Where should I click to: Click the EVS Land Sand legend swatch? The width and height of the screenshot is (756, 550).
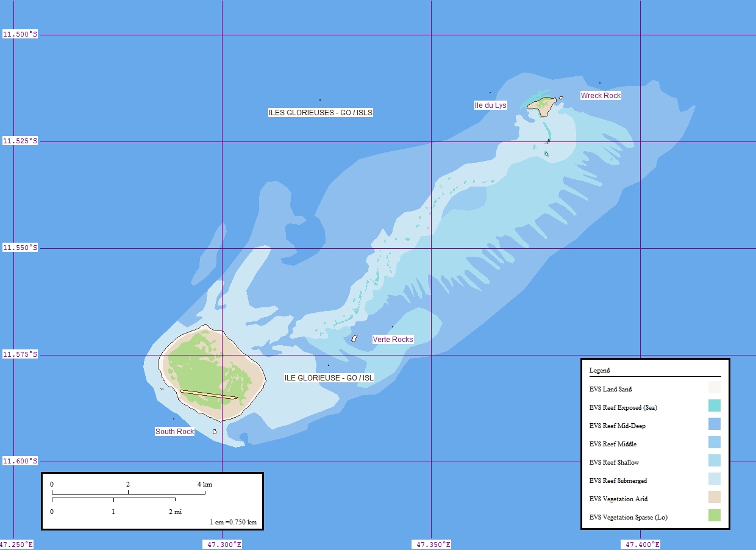click(x=715, y=387)
